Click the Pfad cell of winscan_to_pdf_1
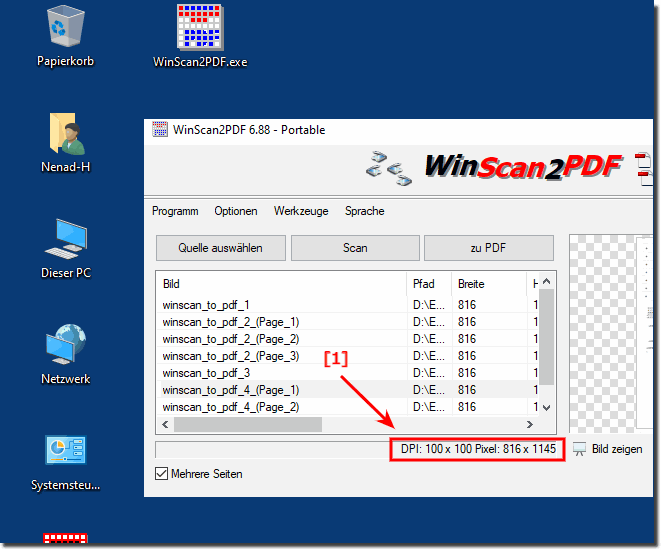The image size is (661, 550). click(429, 305)
